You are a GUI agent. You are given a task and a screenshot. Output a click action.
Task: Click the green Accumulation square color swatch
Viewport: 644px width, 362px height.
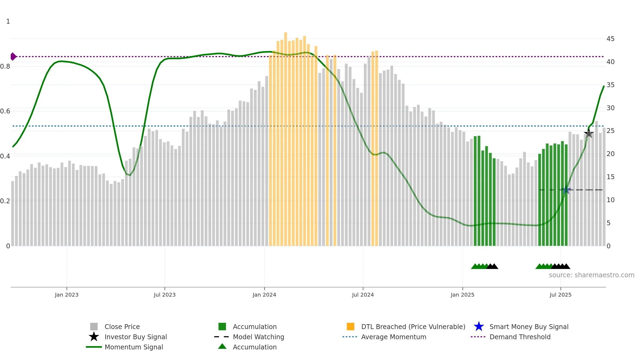point(222,327)
